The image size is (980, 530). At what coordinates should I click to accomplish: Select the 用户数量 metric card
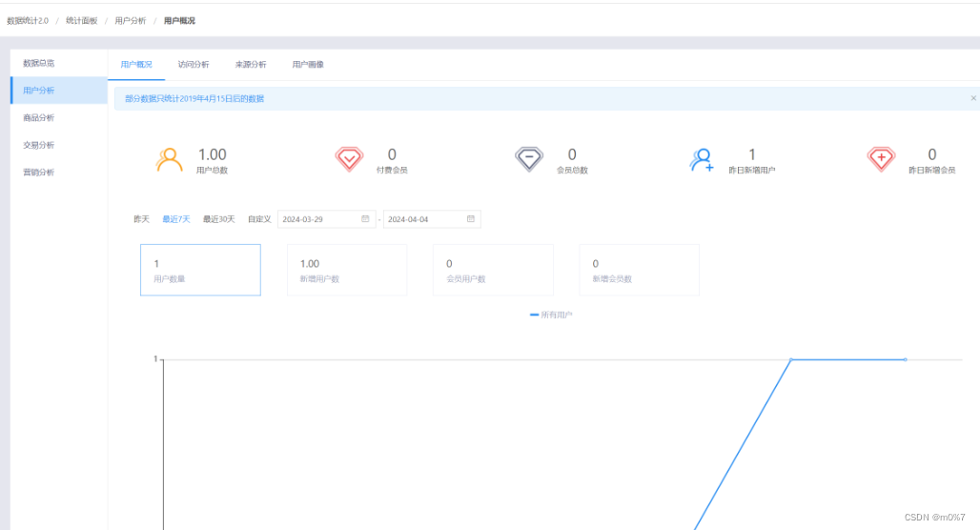point(200,270)
